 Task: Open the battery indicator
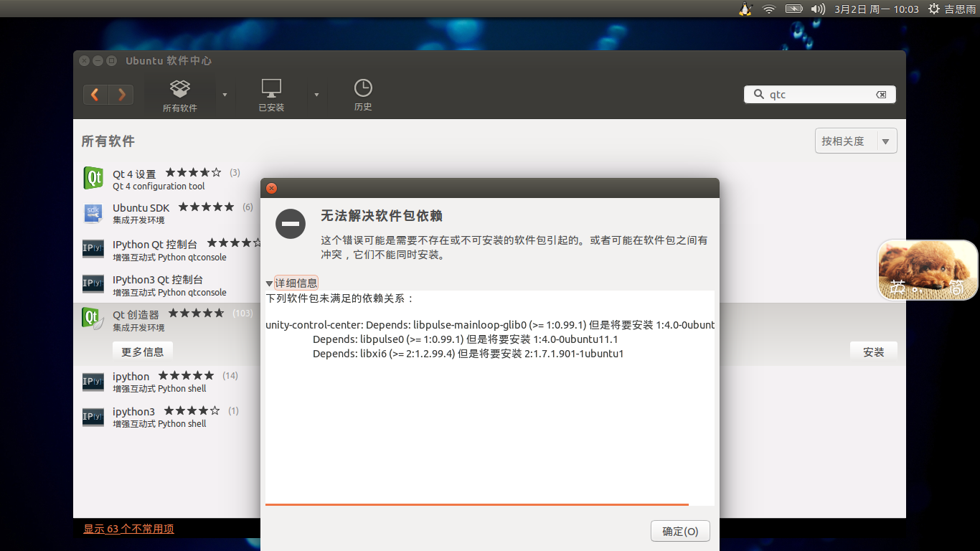coord(793,9)
